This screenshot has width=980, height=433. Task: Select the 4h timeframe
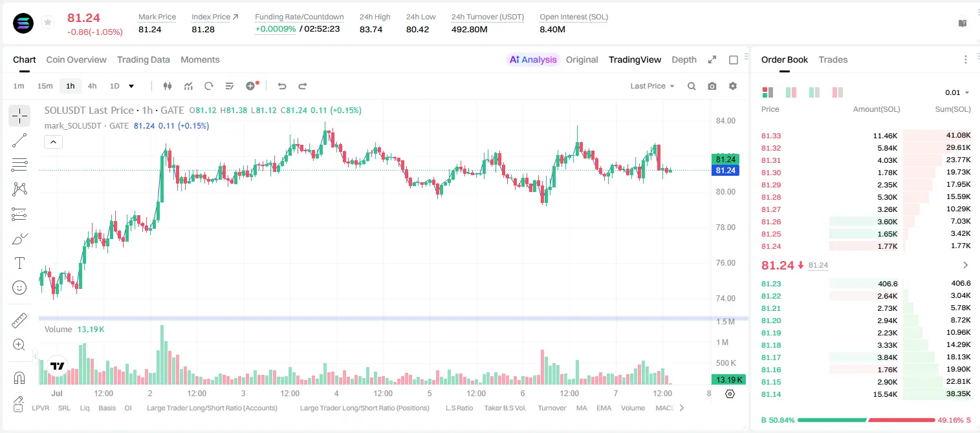pos(92,86)
